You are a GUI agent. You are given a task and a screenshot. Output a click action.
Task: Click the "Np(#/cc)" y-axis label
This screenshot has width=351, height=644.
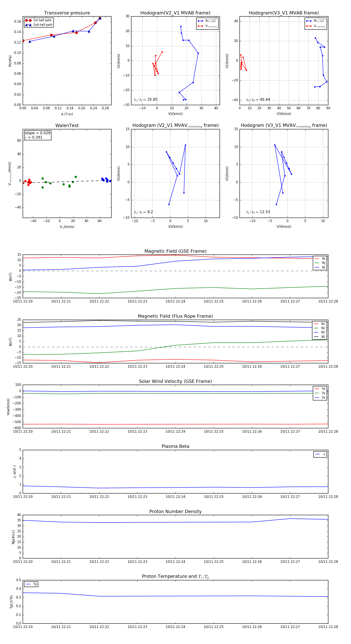tap(13, 537)
